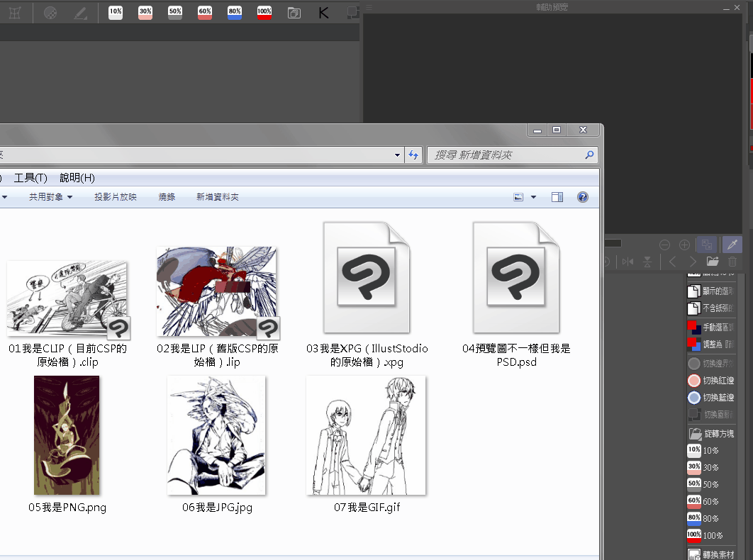Click the 調整為 red-blue swatch item

(710, 345)
